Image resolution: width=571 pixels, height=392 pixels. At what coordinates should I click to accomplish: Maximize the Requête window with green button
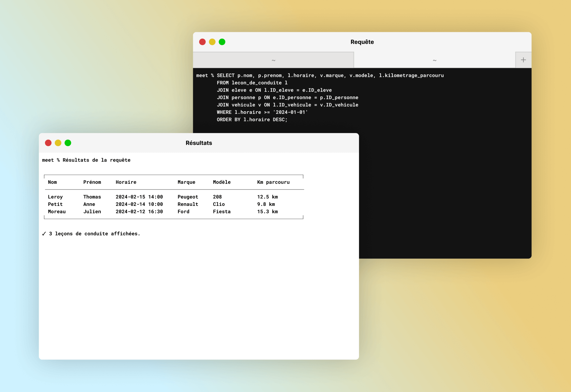222,42
